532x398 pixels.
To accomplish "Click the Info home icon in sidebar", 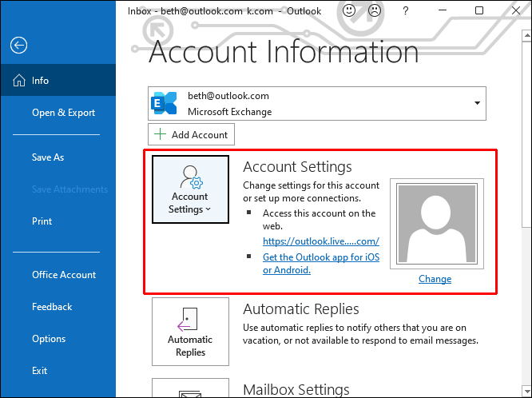I will pos(18,81).
